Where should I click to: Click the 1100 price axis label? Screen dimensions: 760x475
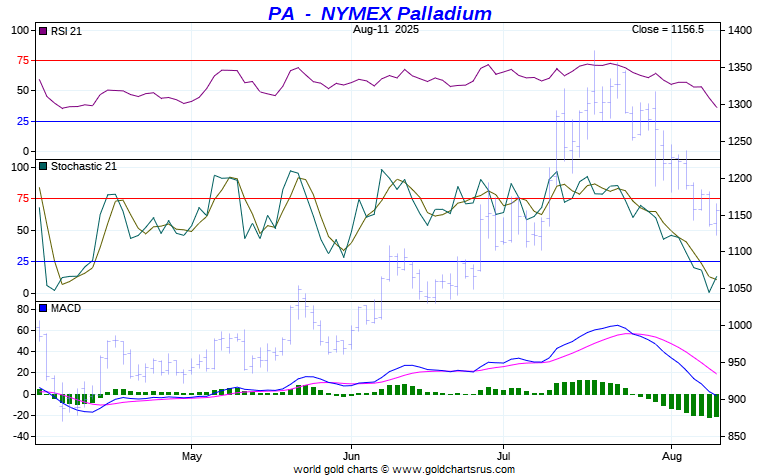[x=740, y=251]
